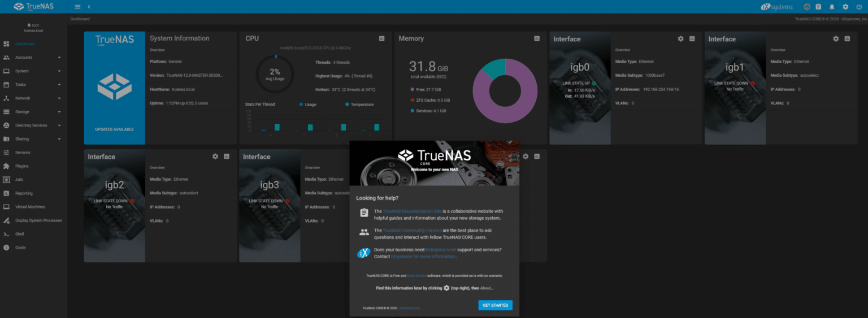The image size is (868, 318).
Task: Open TrueNAS Documentation Site link
Action: (x=412, y=211)
